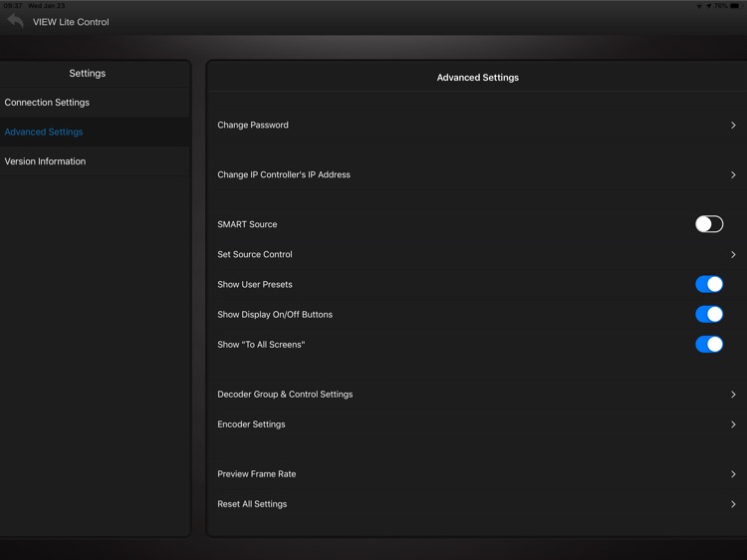
Task: Open Version Information in sidebar
Action: click(95, 161)
